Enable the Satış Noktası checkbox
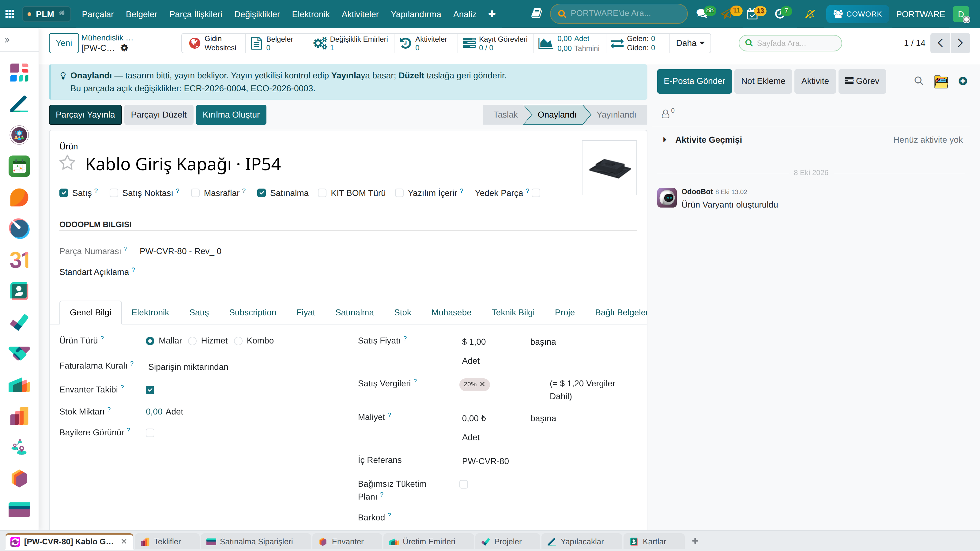This screenshot has width=980, height=551. click(114, 193)
